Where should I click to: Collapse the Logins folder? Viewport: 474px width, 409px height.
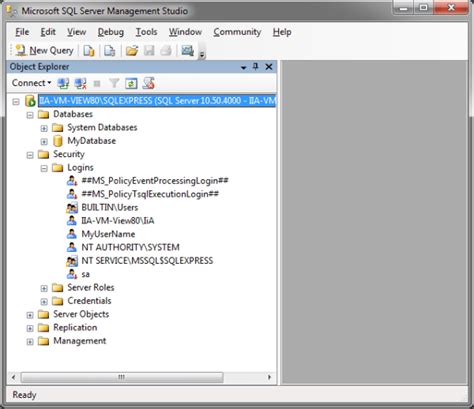(x=44, y=168)
